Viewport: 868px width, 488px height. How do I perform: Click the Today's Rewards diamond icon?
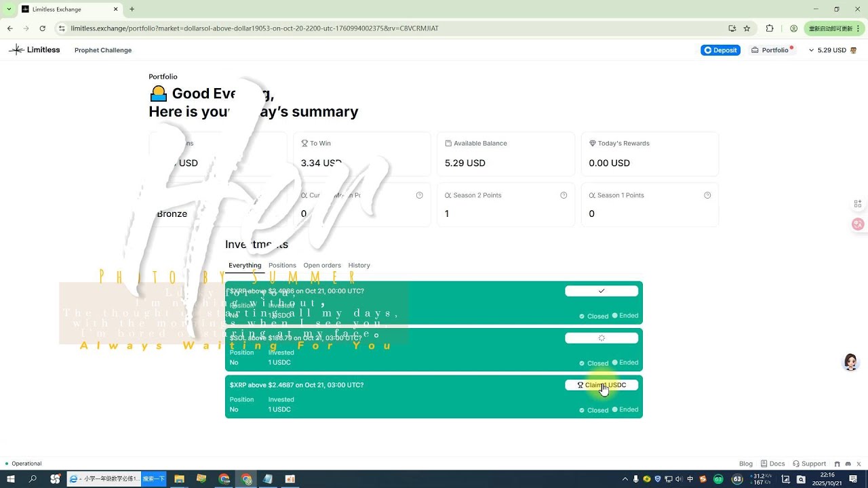(593, 144)
